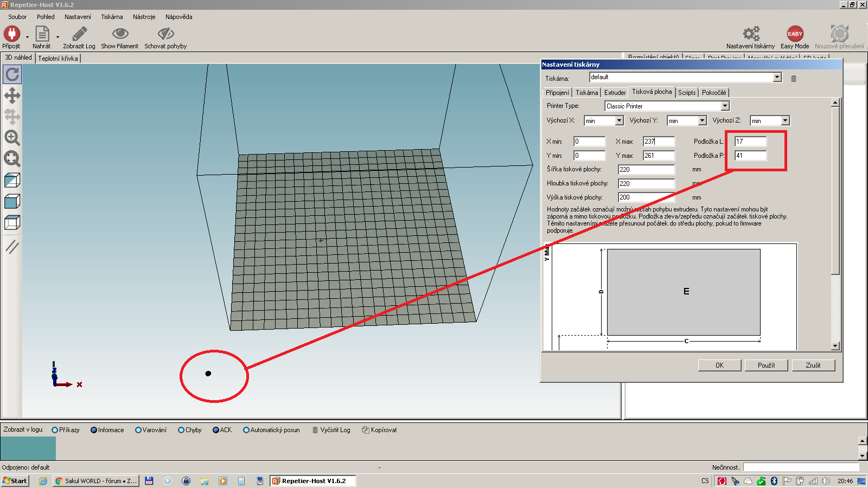
Task: Open the Nástroje menu
Action: (144, 17)
